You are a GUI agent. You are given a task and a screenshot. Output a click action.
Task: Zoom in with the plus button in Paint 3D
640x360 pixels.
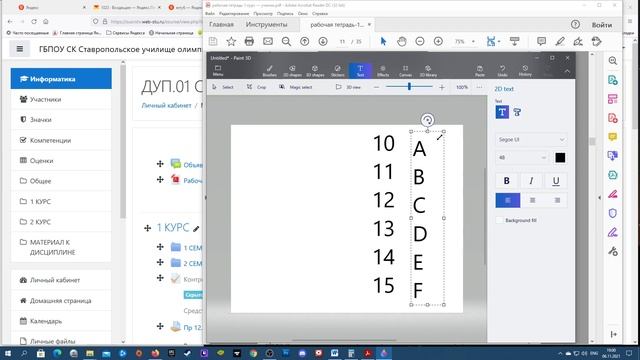point(442,87)
